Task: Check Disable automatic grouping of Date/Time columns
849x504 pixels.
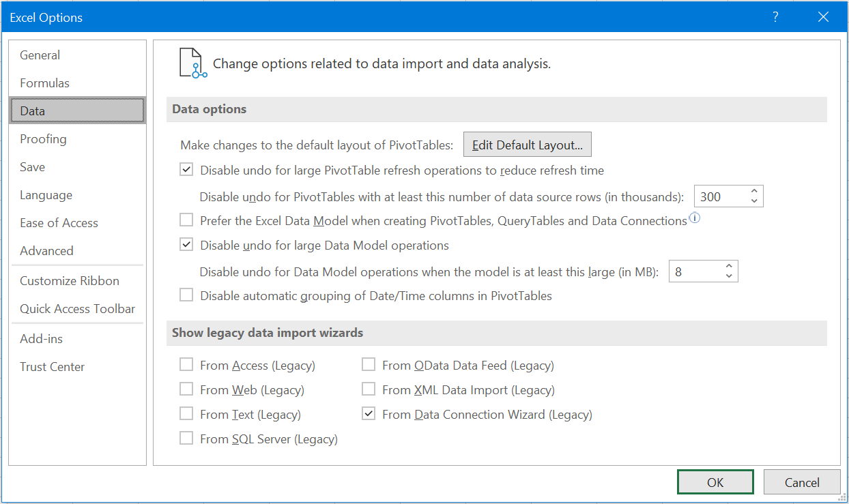Action: tap(186, 295)
